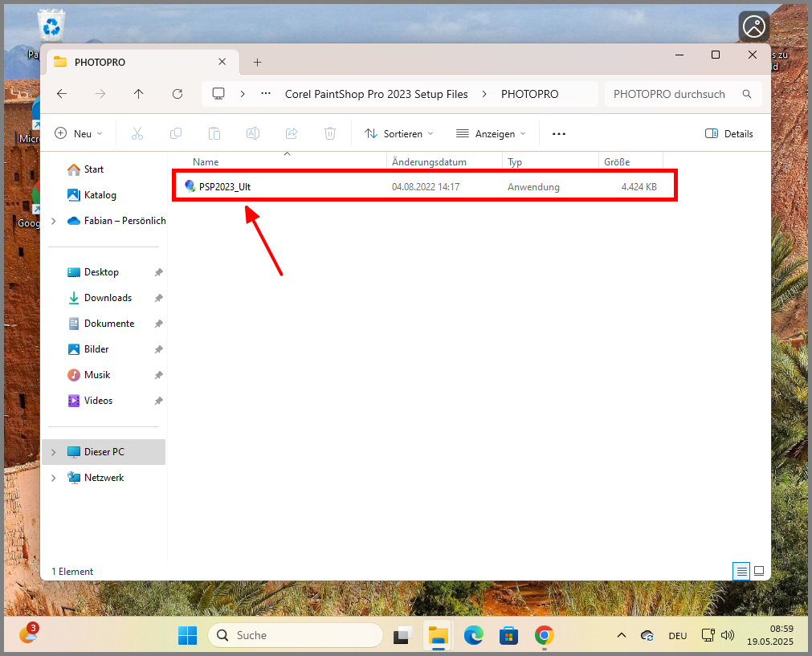Click the Paste icon in the toolbar
The width and height of the screenshot is (812, 656).
coord(214,133)
